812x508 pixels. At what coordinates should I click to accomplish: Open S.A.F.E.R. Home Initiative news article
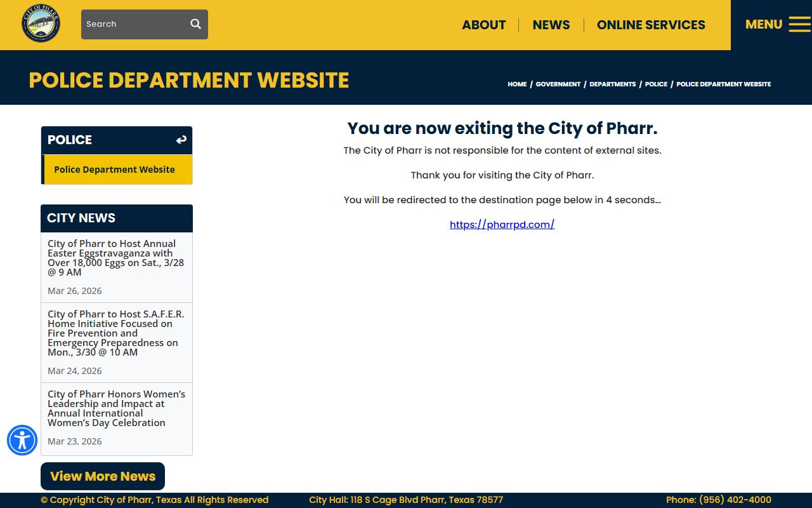[x=116, y=333]
